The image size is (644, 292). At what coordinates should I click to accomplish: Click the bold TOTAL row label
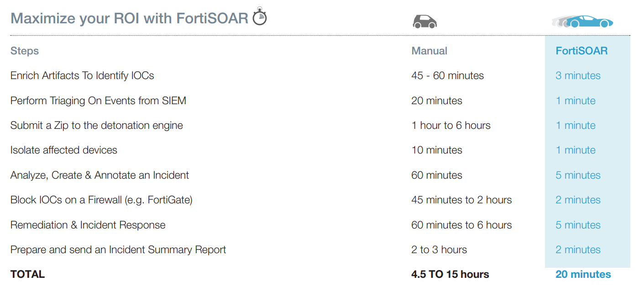point(27,274)
